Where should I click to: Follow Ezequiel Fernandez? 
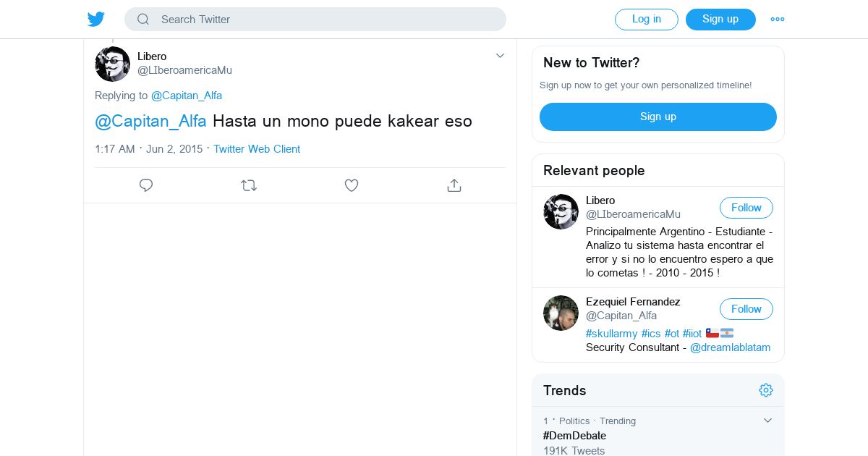click(746, 309)
